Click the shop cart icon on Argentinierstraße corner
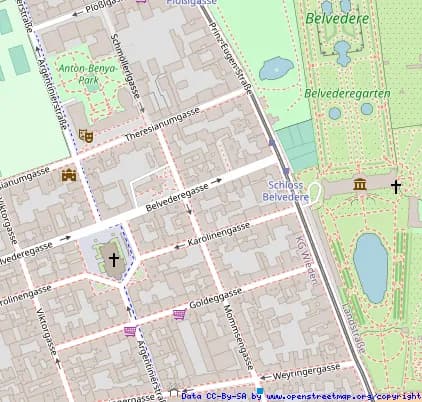Screen dimensions: 422x402 pos(130,331)
